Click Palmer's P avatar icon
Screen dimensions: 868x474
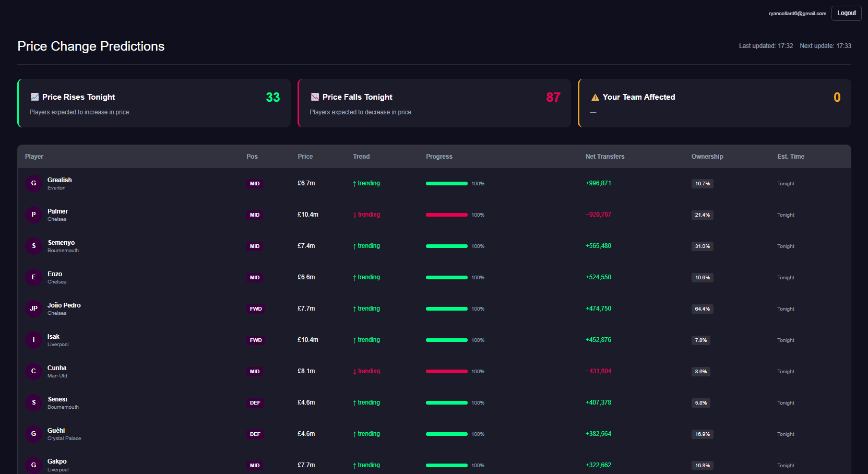(x=33, y=215)
